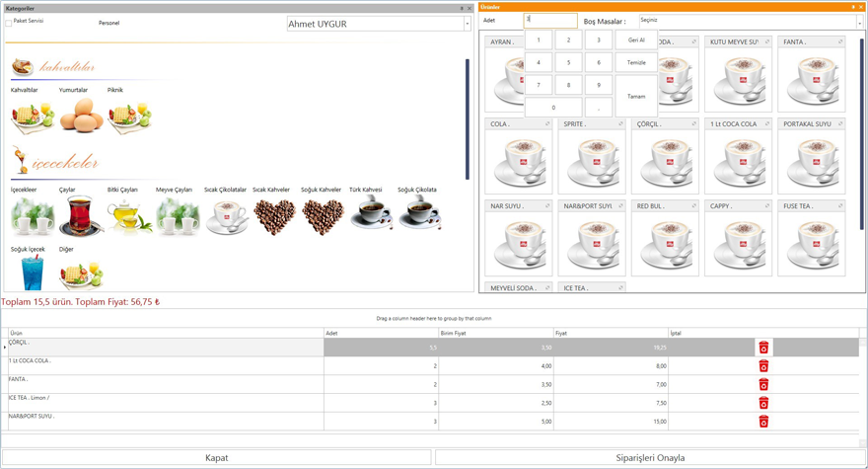Select the Soğuk Kahveler category
This screenshot has height=469, width=868.
[x=323, y=217]
